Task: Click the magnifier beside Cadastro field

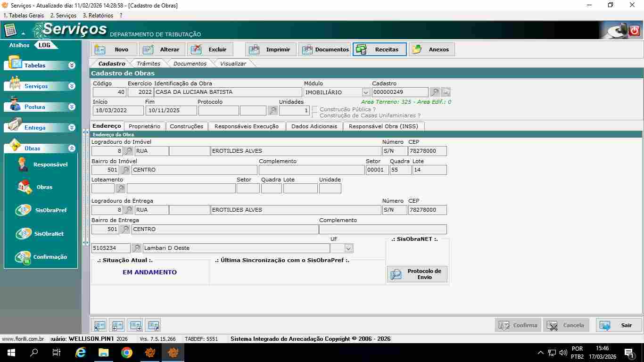Action: coord(435,92)
